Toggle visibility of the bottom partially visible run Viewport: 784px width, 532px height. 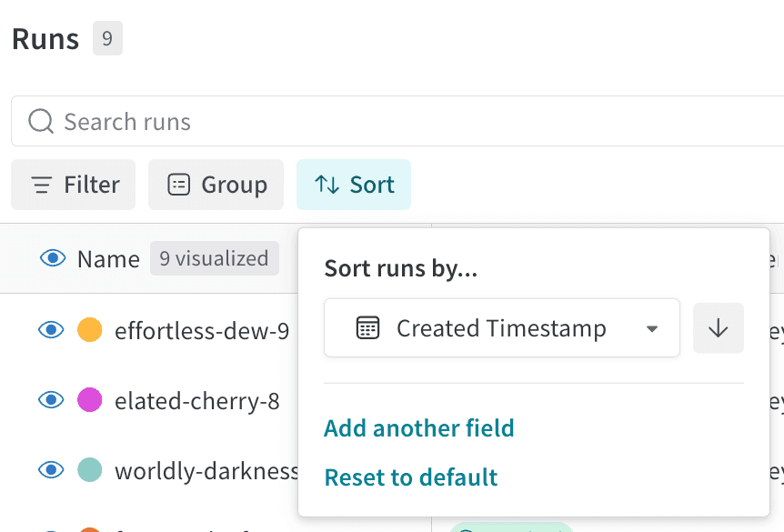point(51,528)
